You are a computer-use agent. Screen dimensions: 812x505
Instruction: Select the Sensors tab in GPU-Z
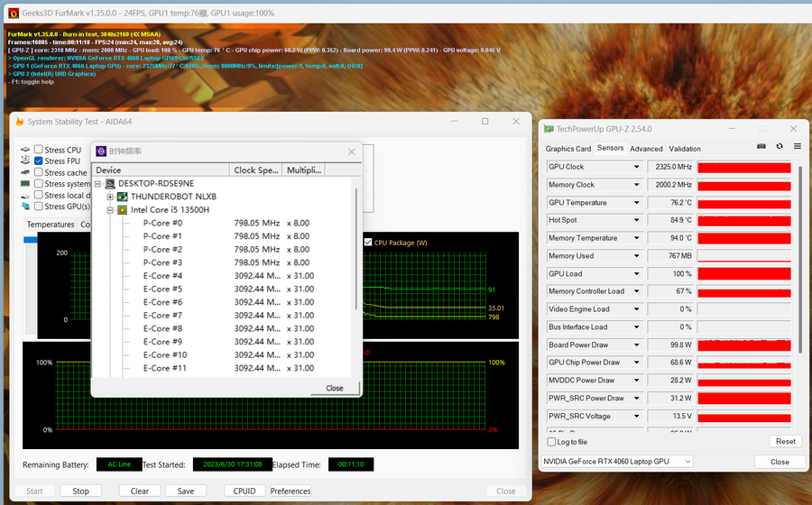click(610, 148)
